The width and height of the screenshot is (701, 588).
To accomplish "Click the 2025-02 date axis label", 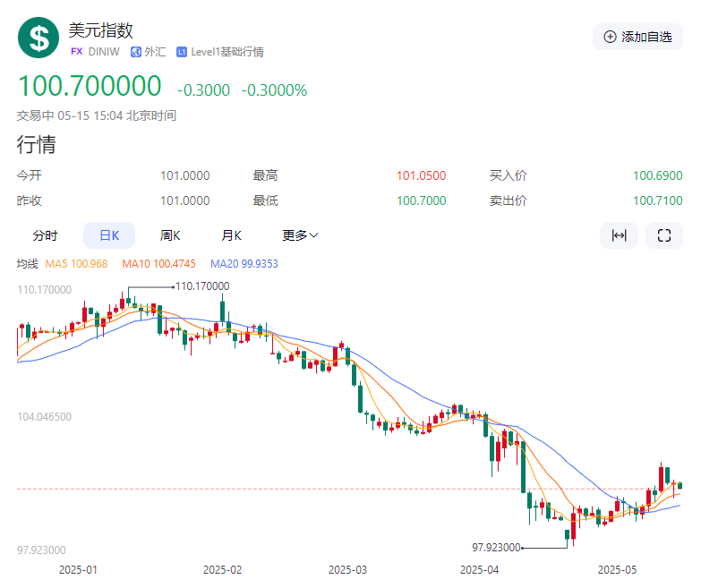I will coord(222,570).
